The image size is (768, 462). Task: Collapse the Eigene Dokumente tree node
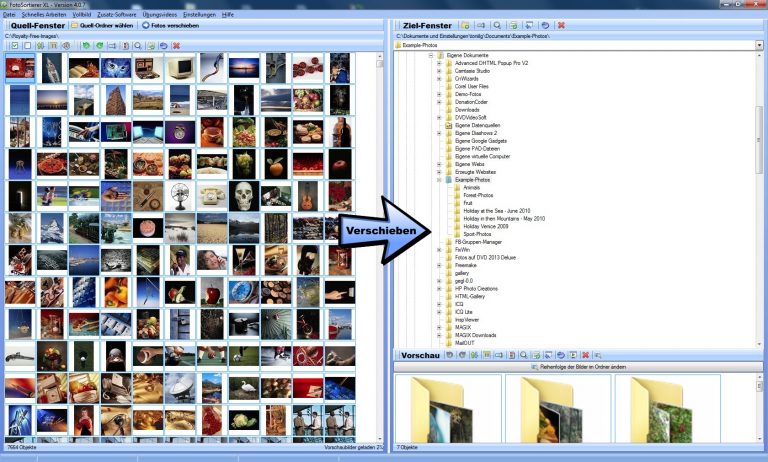tap(431, 56)
